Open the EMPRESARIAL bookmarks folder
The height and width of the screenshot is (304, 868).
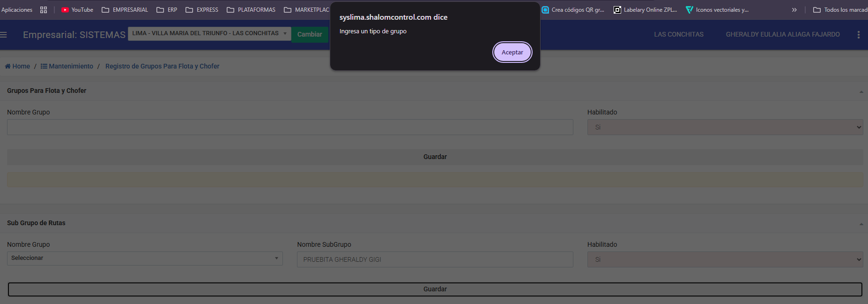pyautogui.click(x=125, y=10)
